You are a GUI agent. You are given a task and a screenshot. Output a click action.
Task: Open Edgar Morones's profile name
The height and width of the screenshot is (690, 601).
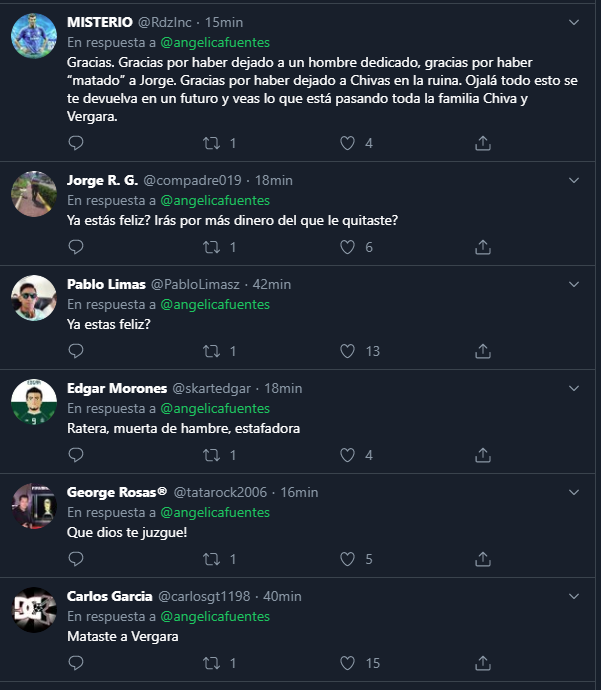pos(106,388)
